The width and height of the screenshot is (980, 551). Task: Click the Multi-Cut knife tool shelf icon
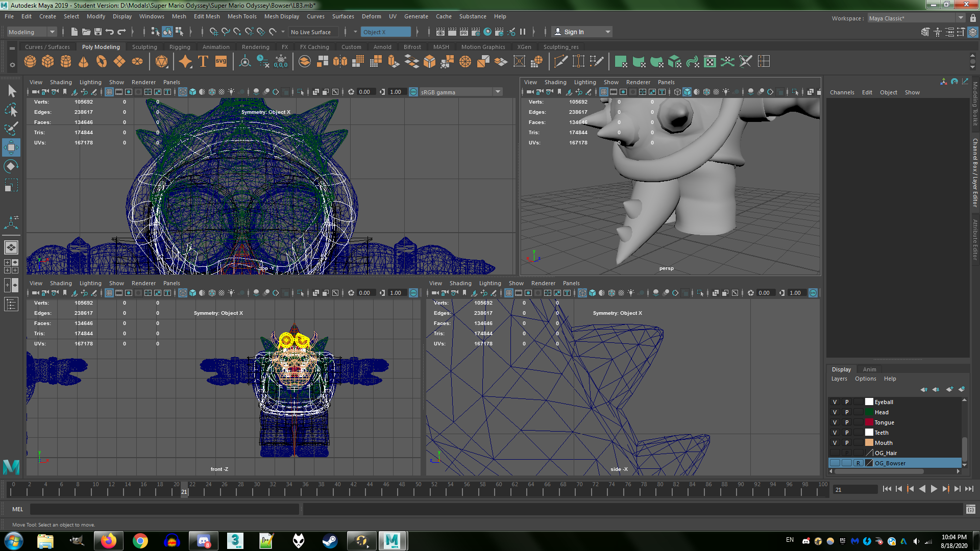[560, 62]
